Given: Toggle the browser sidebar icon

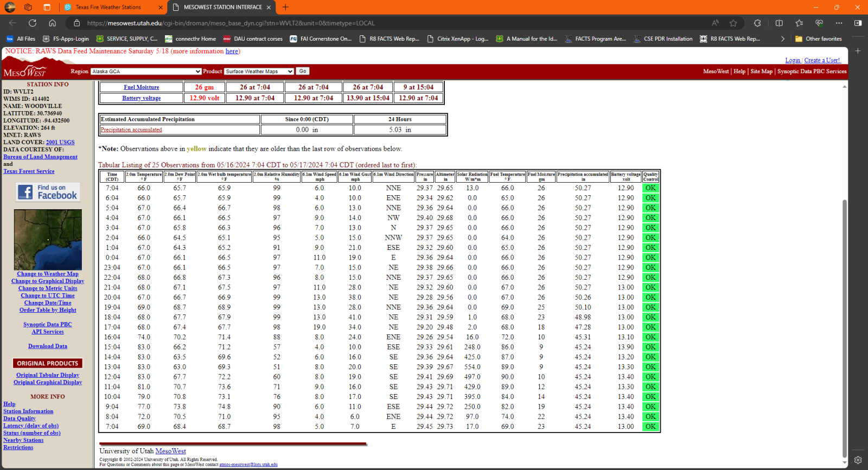Looking at the screenshot, I should pos(858,23).
